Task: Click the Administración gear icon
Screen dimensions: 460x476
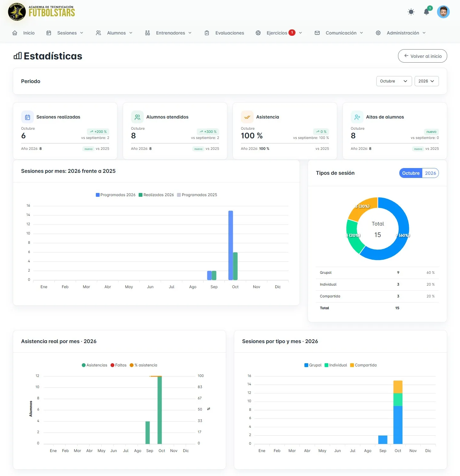Action: tap(378, 33)
